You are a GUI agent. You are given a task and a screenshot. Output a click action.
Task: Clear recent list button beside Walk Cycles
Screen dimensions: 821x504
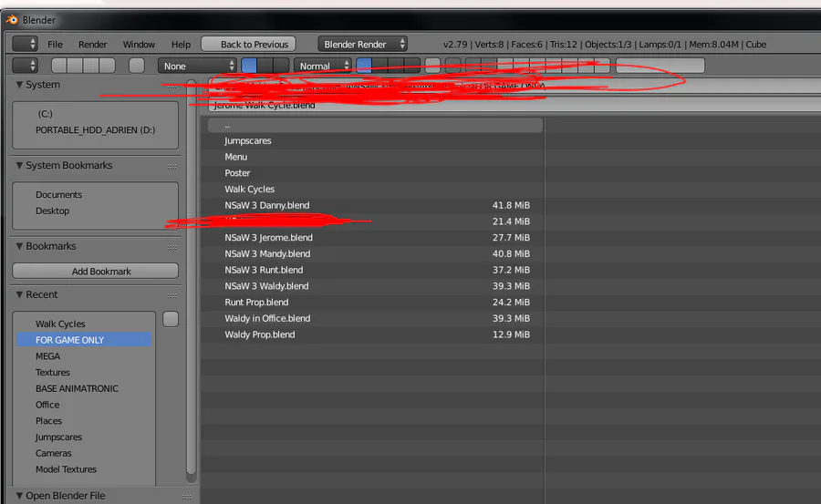coord(171,319)
